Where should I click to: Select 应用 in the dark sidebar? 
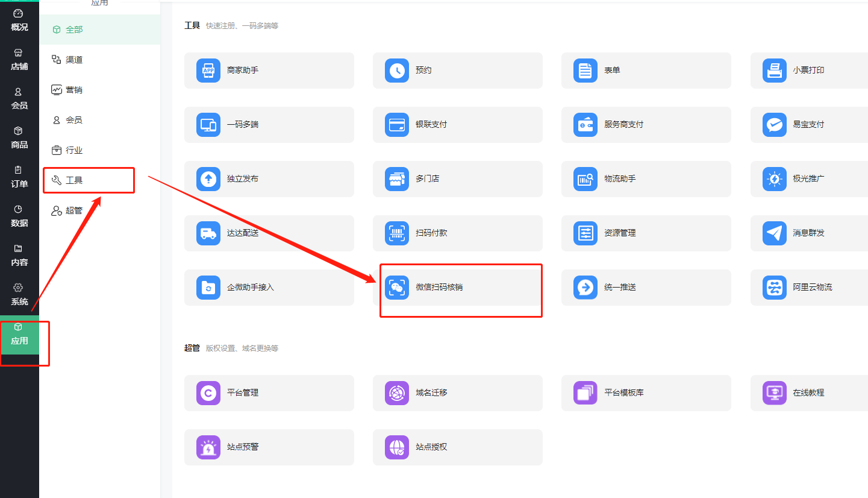coord(19,335)
